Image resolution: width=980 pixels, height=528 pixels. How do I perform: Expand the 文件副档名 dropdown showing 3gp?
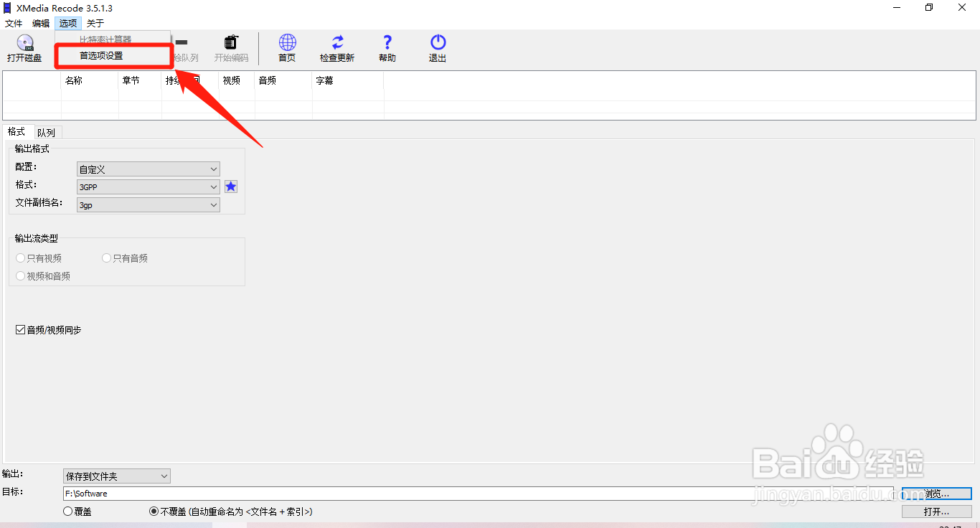[149, 204]
